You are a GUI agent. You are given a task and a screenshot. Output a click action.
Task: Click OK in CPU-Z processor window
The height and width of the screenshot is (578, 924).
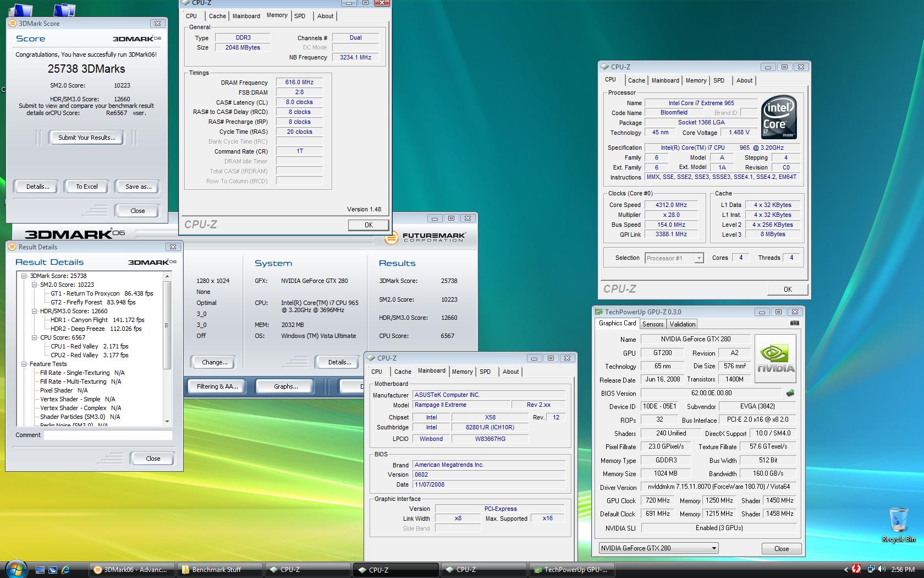tap(788, 290)
